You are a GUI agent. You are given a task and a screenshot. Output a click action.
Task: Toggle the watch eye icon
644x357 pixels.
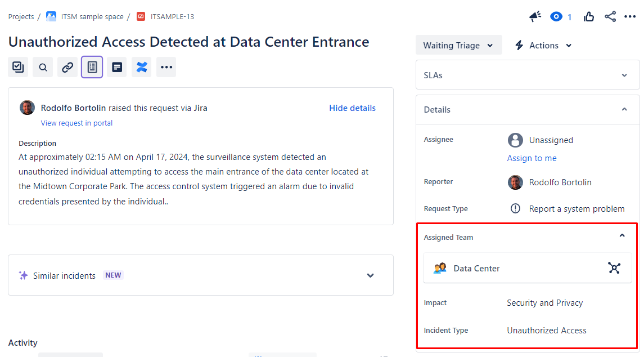556,17
